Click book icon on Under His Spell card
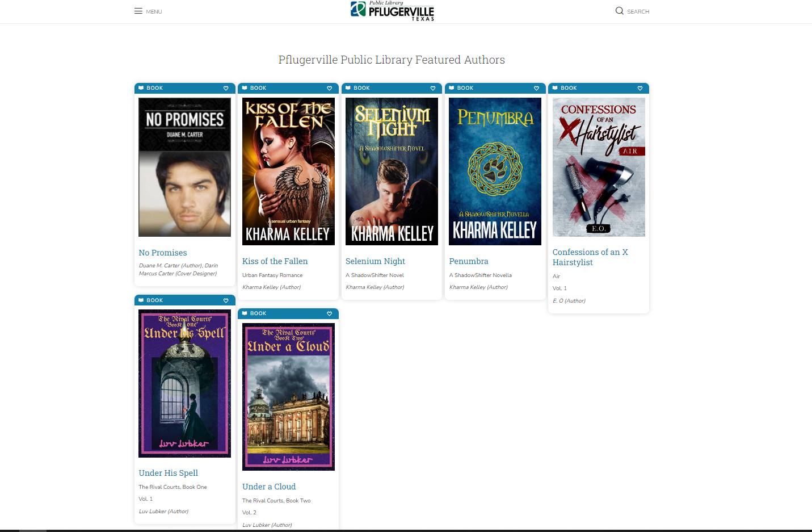Screen dimensions: 812x532 coord(141,300)
